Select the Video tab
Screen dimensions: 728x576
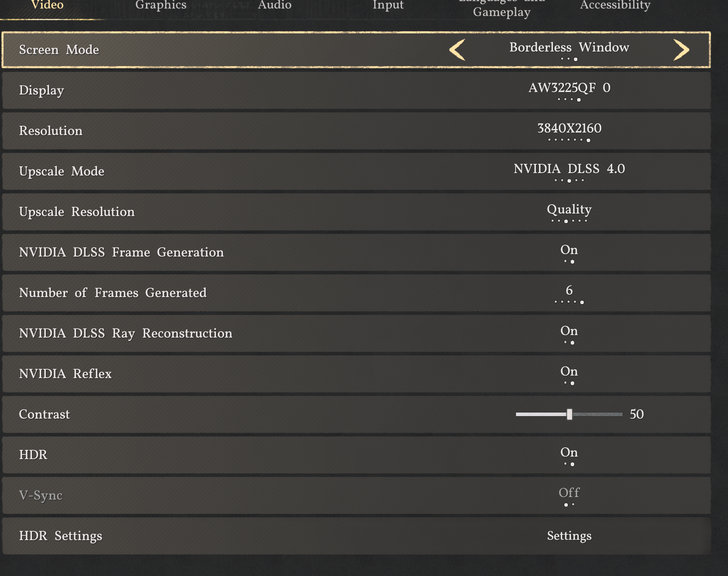coord(47,5)
